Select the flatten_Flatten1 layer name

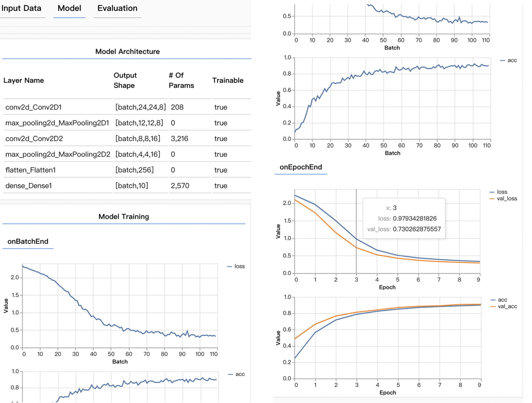pos(31,170)
